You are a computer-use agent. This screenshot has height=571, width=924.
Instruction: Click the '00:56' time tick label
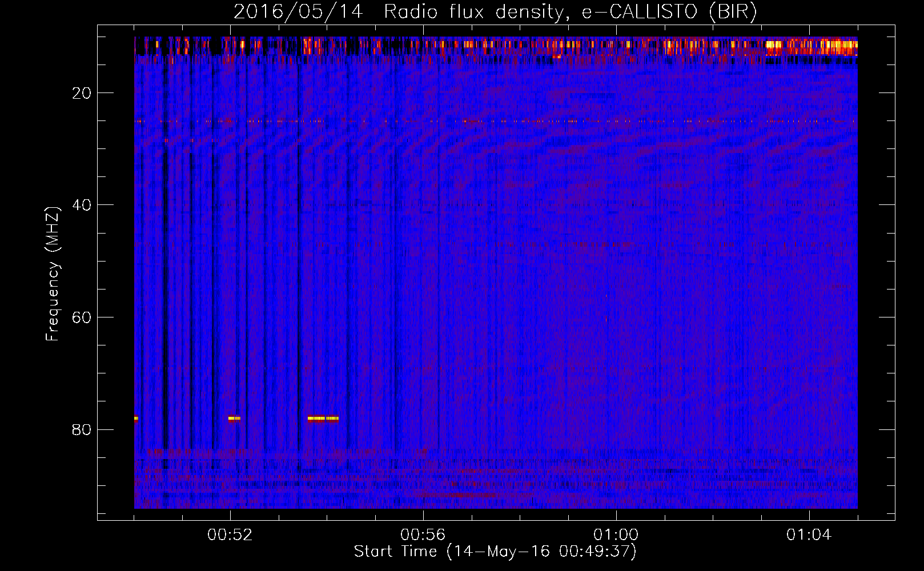[x=423, y=535]
